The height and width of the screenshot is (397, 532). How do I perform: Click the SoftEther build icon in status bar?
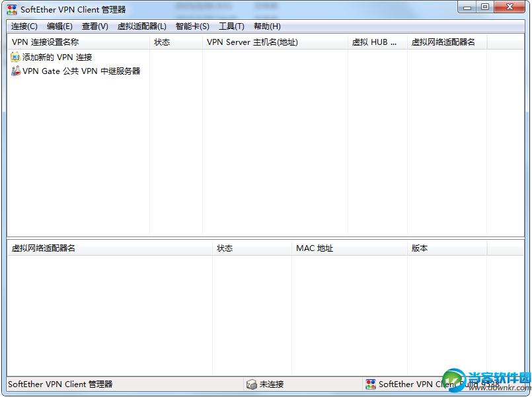pyautogui.click(x=371, y=384)
